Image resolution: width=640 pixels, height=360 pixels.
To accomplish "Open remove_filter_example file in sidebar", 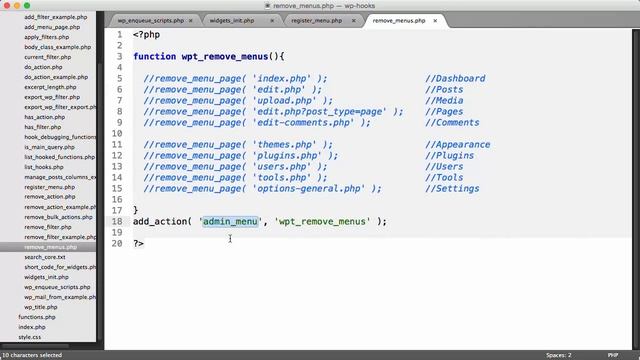I will pos(60,237).
